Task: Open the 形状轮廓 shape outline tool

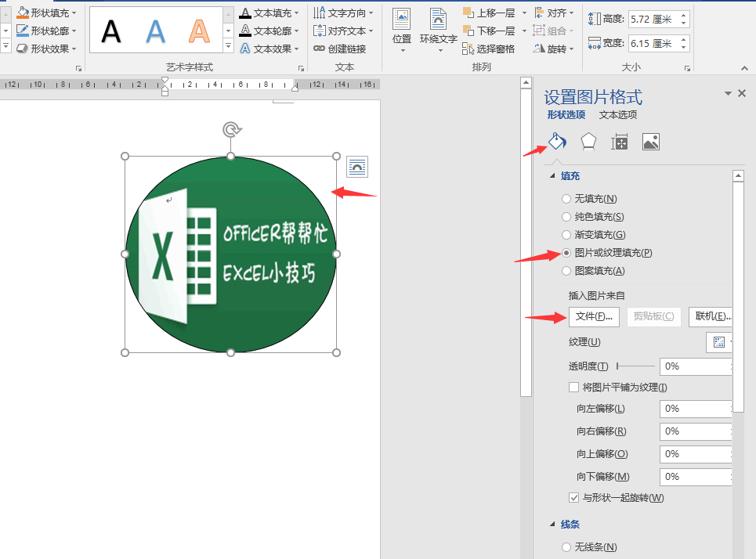Action: tap(46, 31)
